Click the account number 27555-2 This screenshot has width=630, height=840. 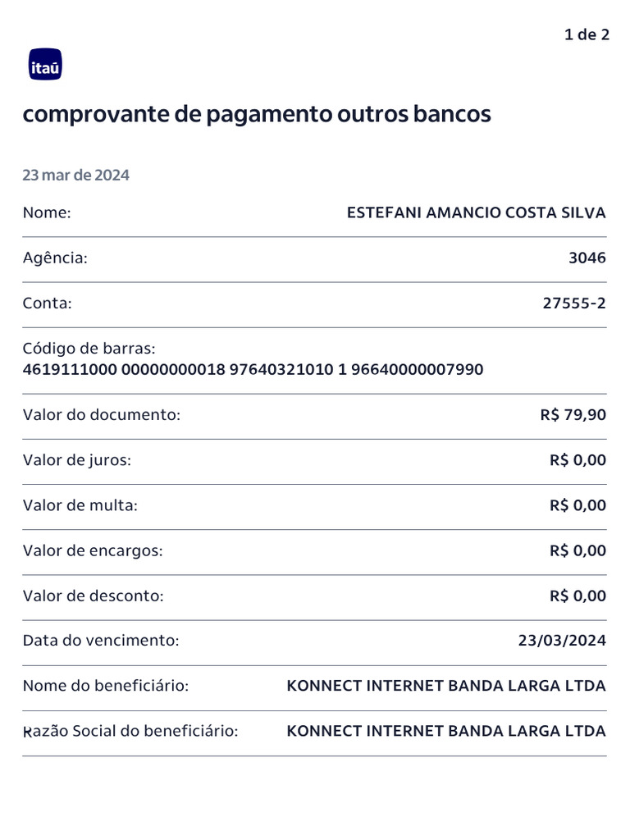(574, 304)
